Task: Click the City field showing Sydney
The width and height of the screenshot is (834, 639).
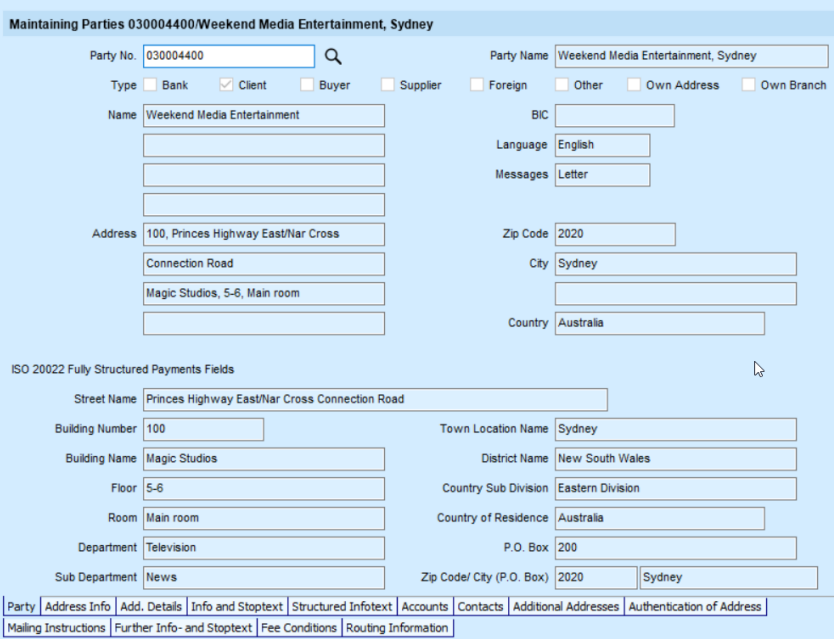Action: 675,264
